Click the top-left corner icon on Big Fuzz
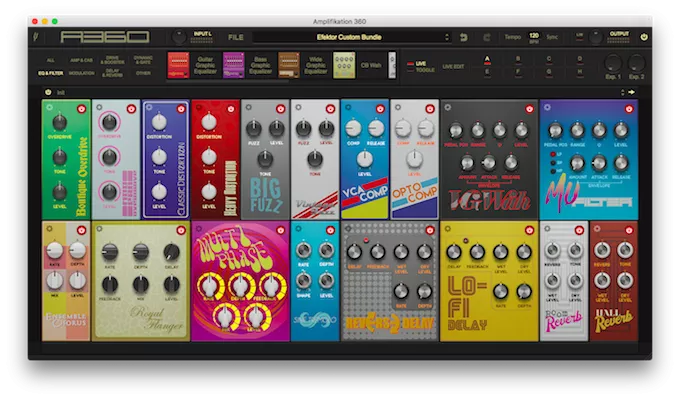This screenshot has height=400, width=680. click(248, 107)
